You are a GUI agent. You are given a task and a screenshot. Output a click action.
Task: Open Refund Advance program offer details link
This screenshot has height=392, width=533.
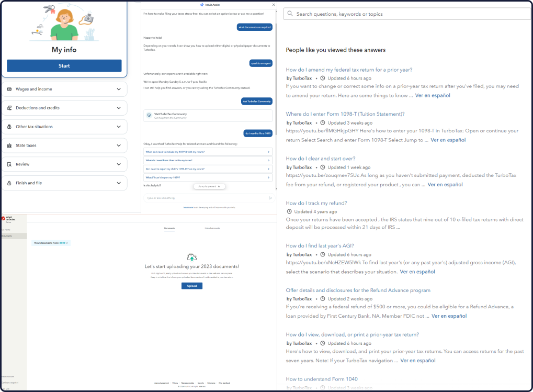click(x=358, y=290)
